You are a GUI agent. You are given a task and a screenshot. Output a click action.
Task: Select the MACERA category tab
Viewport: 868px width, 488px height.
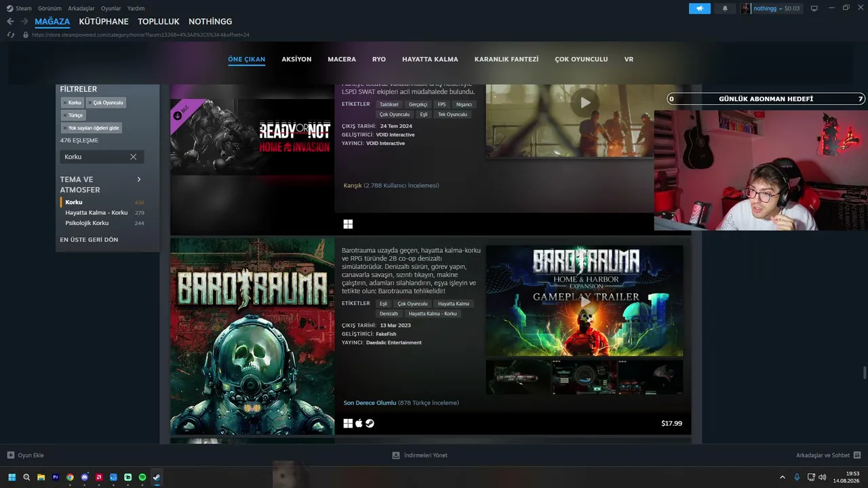[342, 59]
